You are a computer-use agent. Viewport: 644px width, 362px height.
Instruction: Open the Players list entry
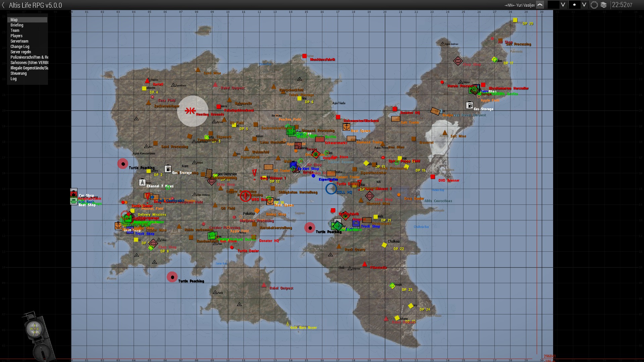pyautogui.click(x=16, y=36)
